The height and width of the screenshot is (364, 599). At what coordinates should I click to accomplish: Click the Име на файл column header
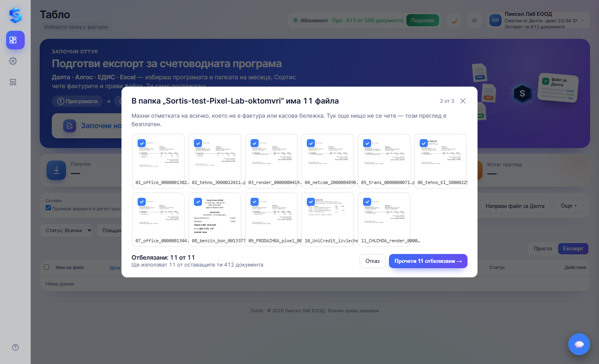click(x=70, y=267)
